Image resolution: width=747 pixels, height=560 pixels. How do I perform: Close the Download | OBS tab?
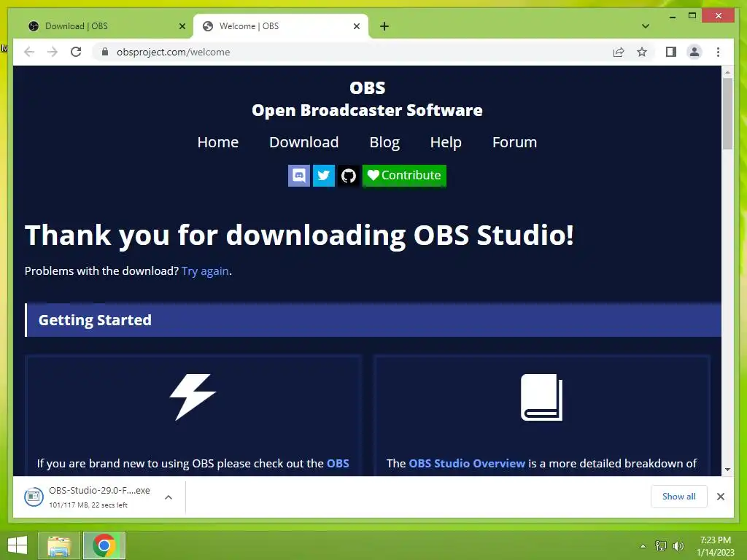tap(182, 26)
